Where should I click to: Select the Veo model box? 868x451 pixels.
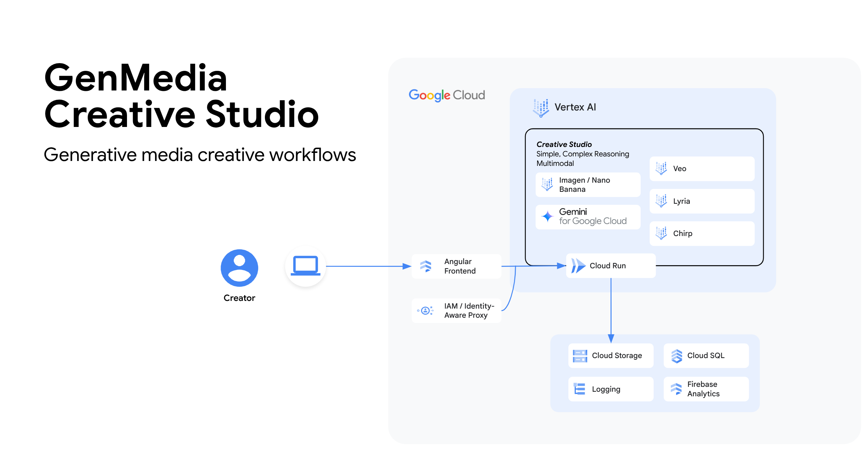coord(702,169)
